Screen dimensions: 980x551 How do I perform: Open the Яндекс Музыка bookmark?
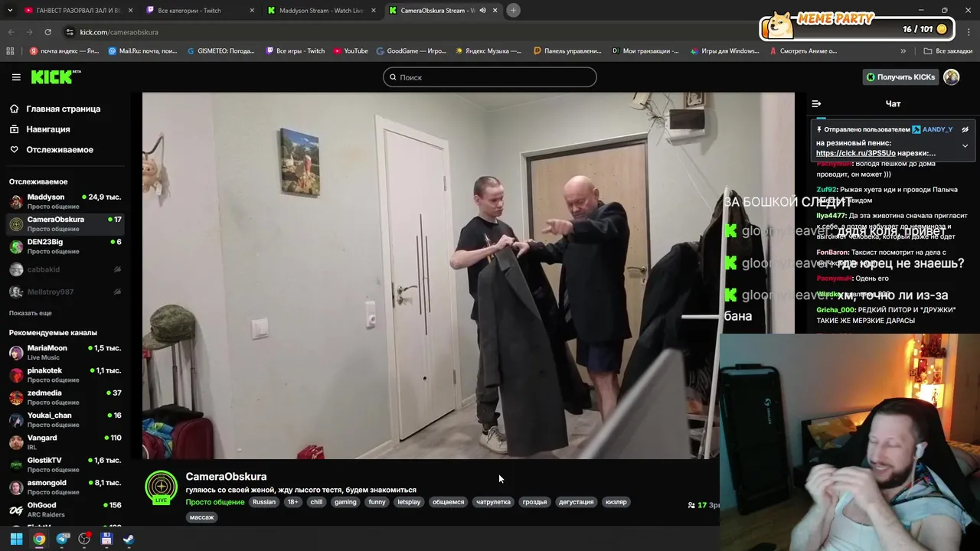[488, 51]
